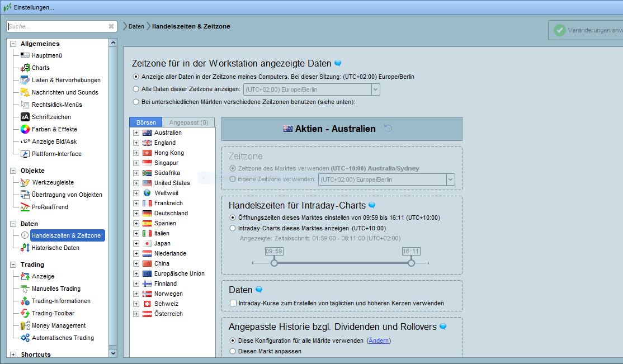
Task: Expand the Shortcuts section
Action: click(13, 354)
